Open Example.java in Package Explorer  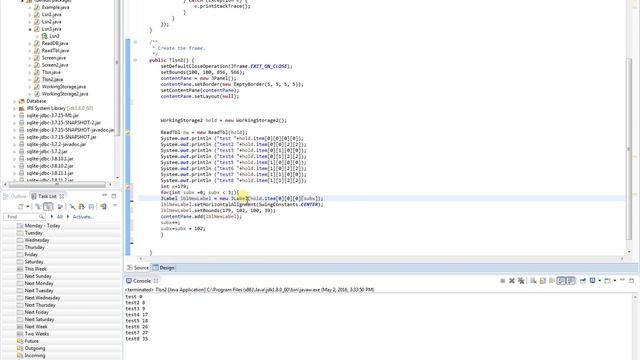coord(56,7)
